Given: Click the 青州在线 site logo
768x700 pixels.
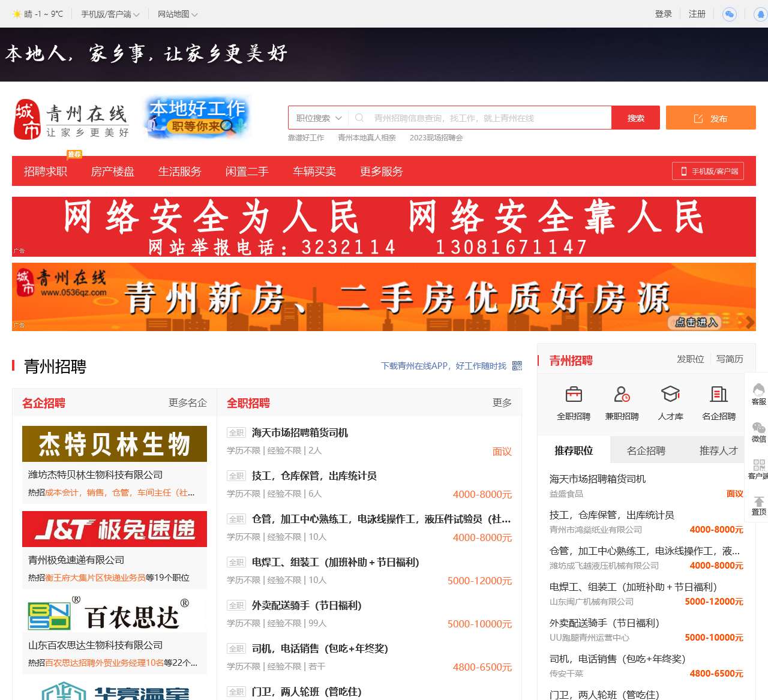Looking at the screenshot, I should click(x=71, y=119).
